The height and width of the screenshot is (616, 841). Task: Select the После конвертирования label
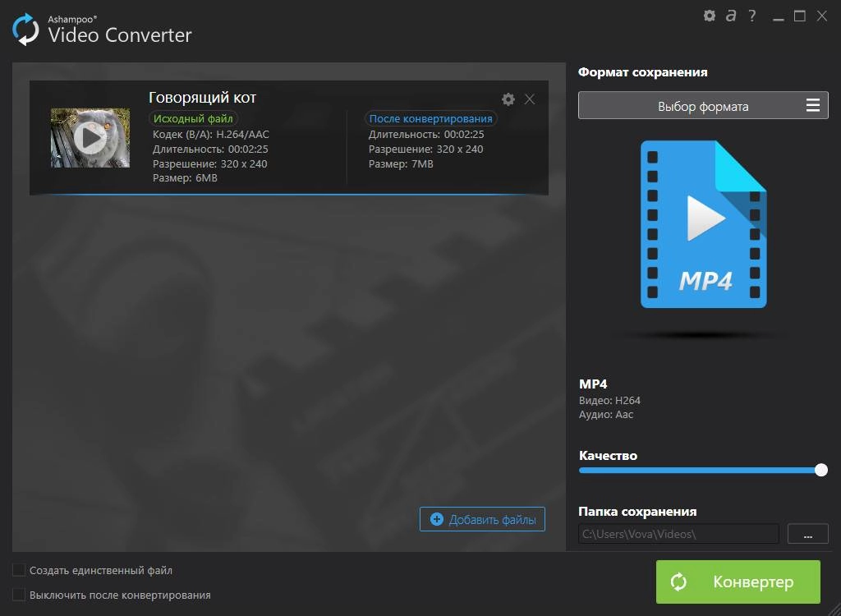point(430,118)
